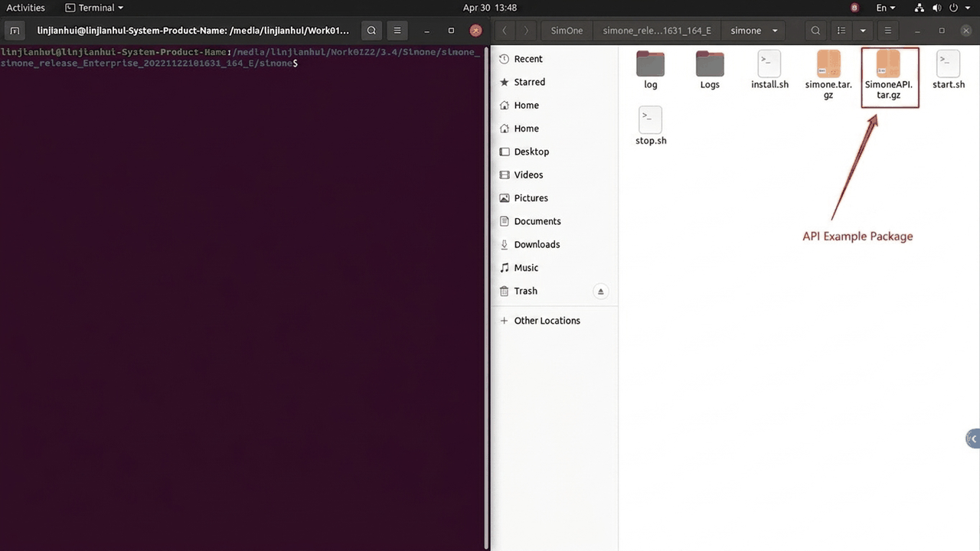
Task: Click the simone_rele...1631_164_E path segment
Action: point(657,31)
